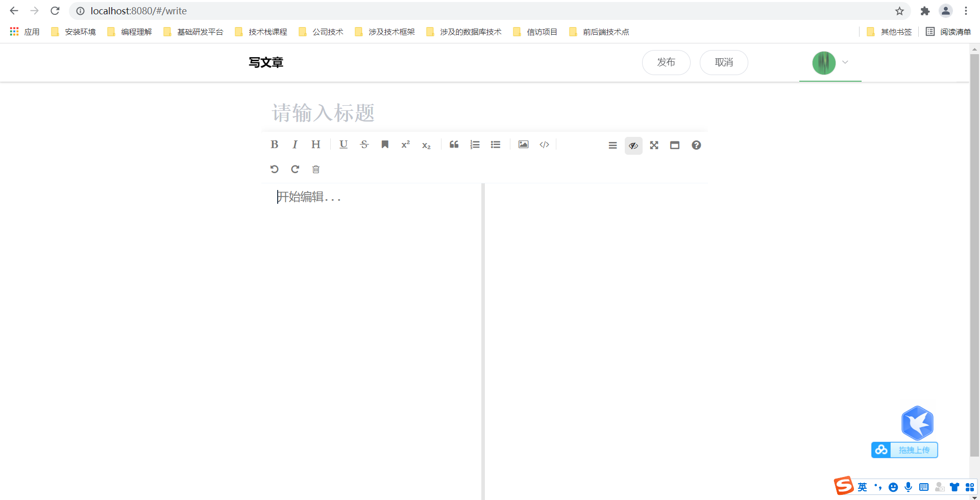Open the Chrome three-dot menu
The image size is (980, 500).
point(966,11)
